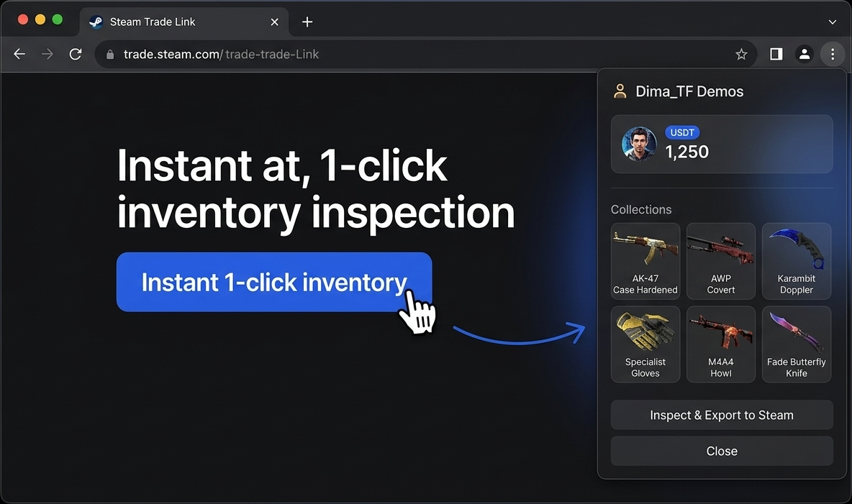Click the macOS green fullscreen button
The image size is (852, 504).
click(x=58, y=19)
